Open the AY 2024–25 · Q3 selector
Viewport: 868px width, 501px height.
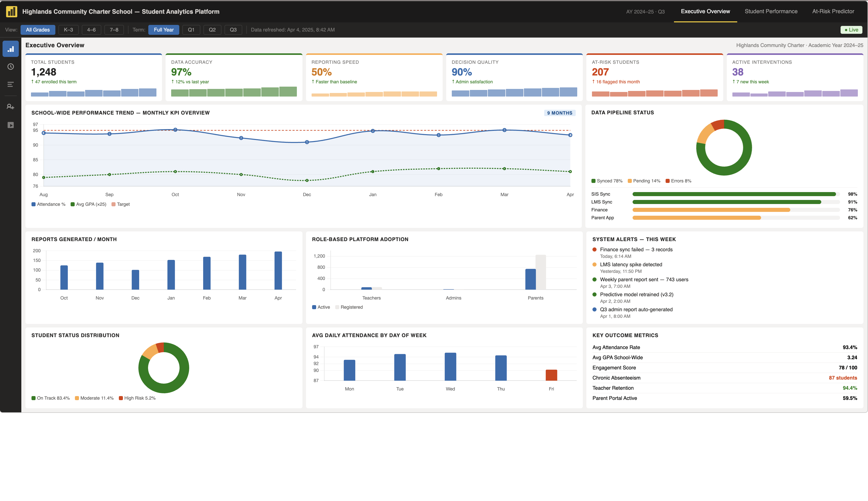(x=646, y=11)
